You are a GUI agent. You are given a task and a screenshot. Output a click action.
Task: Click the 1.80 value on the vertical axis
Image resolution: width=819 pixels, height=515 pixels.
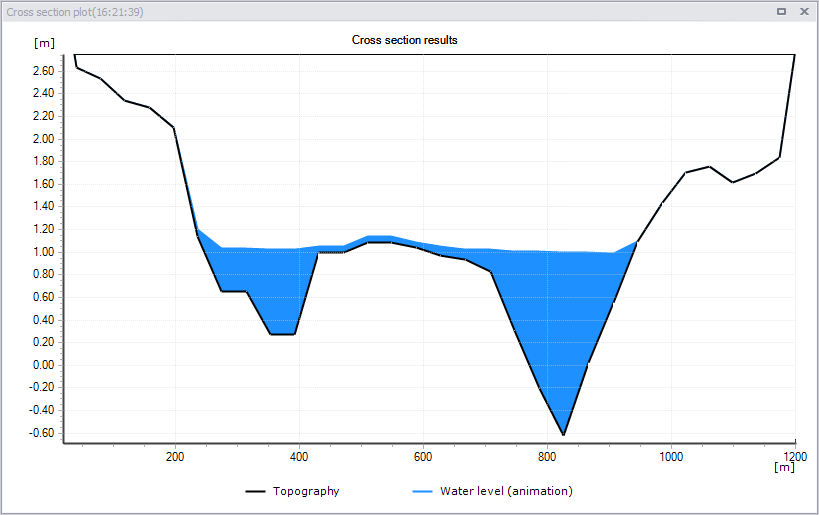pos(43,161)
